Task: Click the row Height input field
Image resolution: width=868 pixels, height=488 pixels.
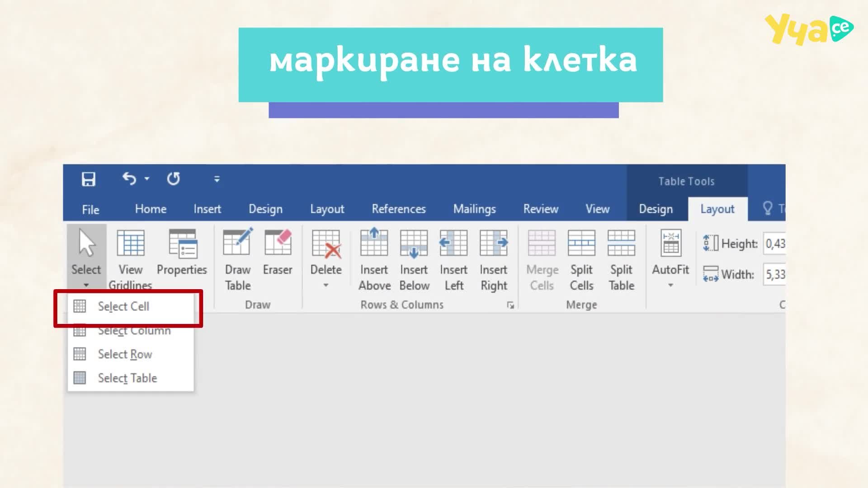Action: pyautogui.click(x=774, y=244)
